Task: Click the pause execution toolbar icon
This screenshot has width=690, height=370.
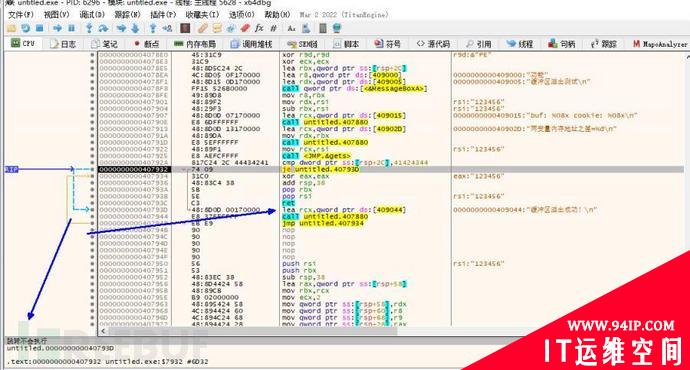Action: 71,29
